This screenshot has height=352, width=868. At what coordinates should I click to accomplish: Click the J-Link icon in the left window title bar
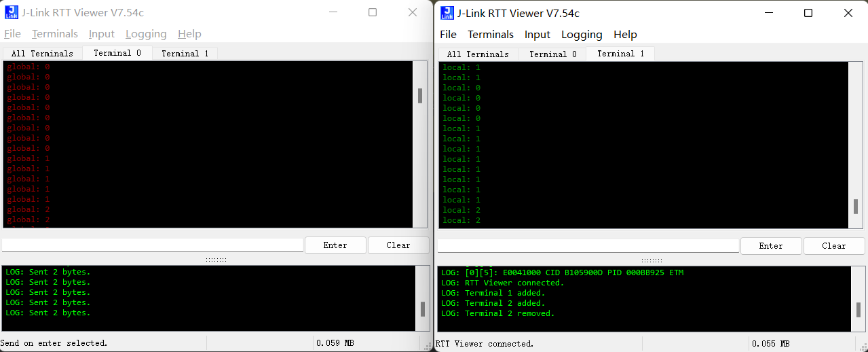pyautogui.click(x=11, y=12)
